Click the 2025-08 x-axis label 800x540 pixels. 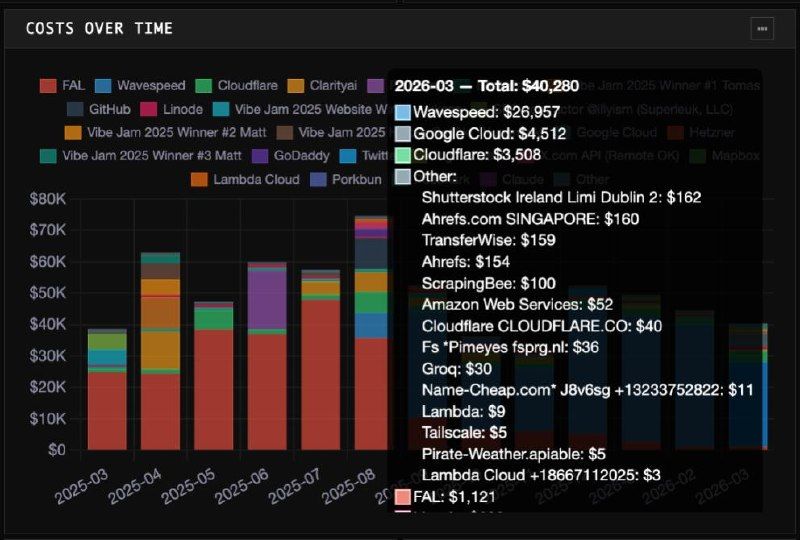[348, 486]
